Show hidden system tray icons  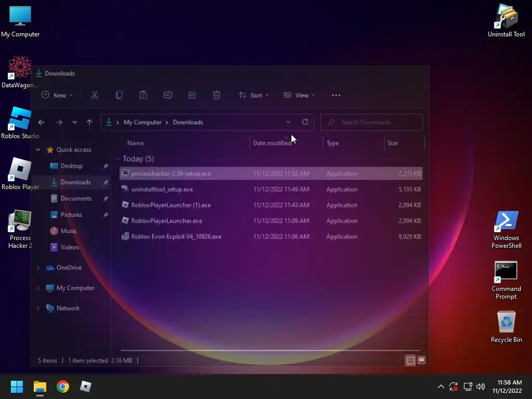point(441,387)
